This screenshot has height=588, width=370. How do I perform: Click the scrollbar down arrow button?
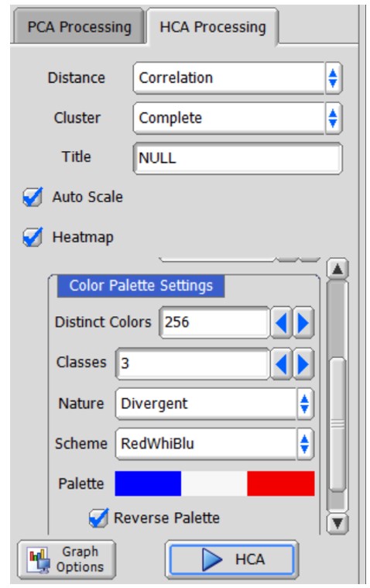click(x=337, y=523)
